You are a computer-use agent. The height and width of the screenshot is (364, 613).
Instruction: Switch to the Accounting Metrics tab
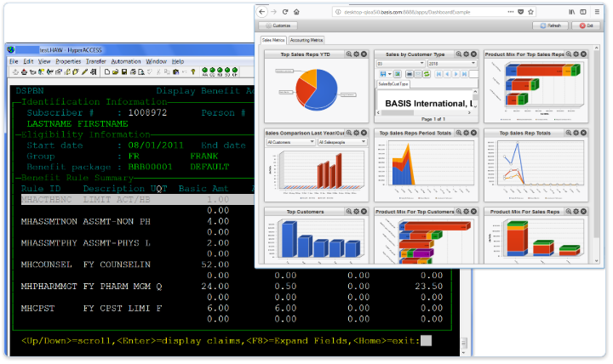[x=306, y=40]
